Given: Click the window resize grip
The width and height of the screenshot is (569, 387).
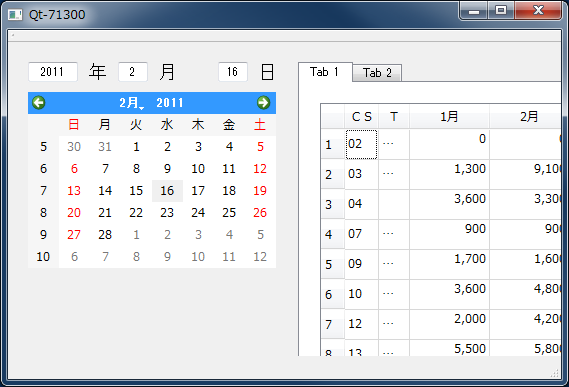Looking at the screenshot, I should [x=555, y=373].
